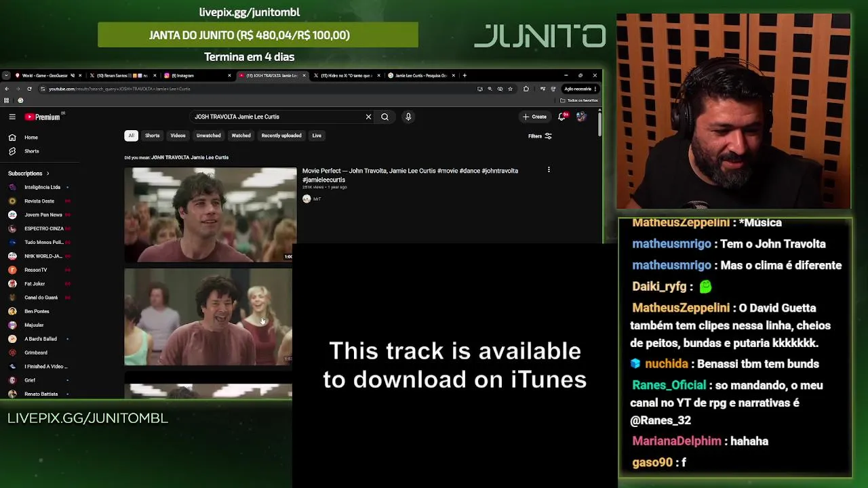Go to YouTube Premium logo home
This screenshot has width=868, height=488.
click(43, 117)
